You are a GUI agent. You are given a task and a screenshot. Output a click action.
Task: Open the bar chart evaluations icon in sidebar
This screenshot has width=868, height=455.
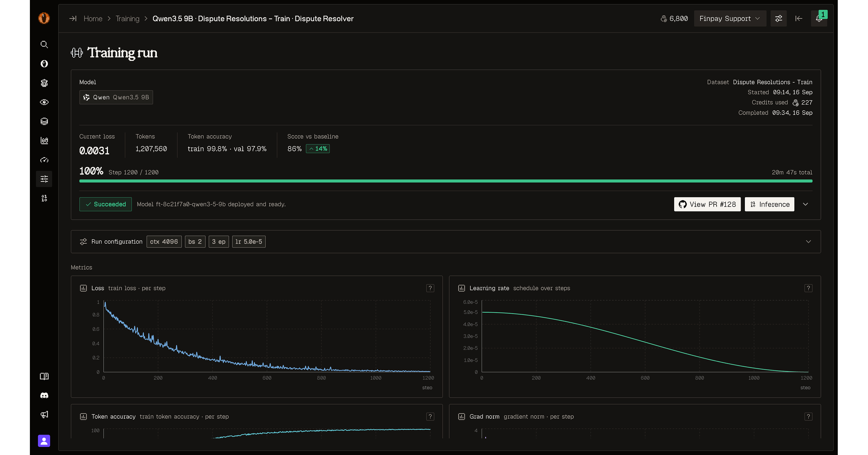click(x=44, y=141)
